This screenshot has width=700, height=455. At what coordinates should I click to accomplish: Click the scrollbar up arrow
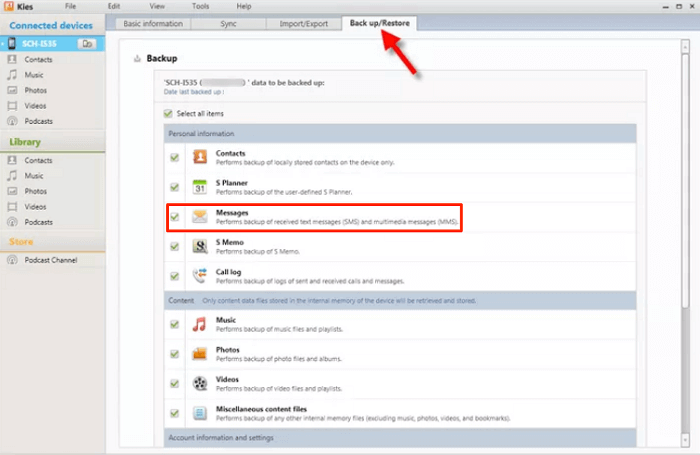point(685,46)
